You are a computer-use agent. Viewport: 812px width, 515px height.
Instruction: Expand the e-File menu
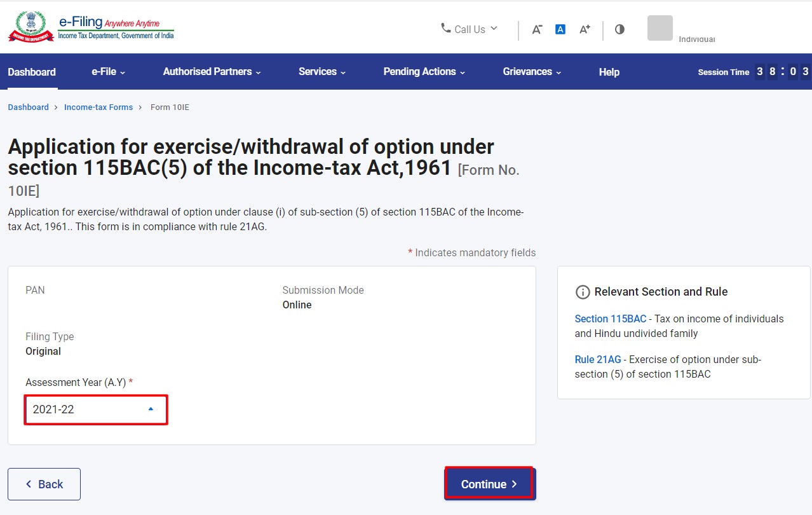(x=109, y=72)
